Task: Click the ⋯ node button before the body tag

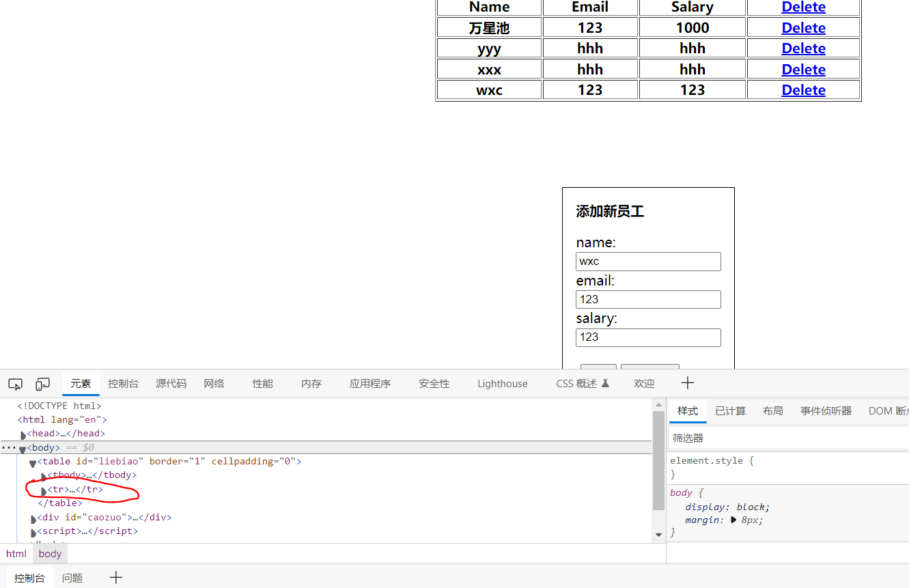Action: [9, 447]
